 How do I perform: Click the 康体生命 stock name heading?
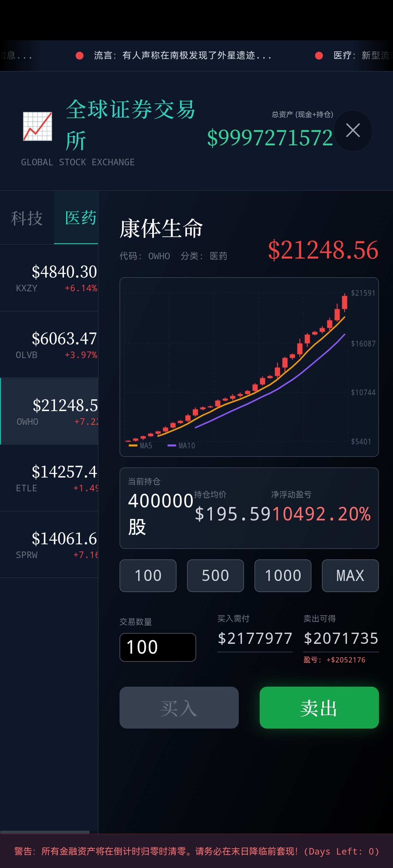(x=161, y=228)
